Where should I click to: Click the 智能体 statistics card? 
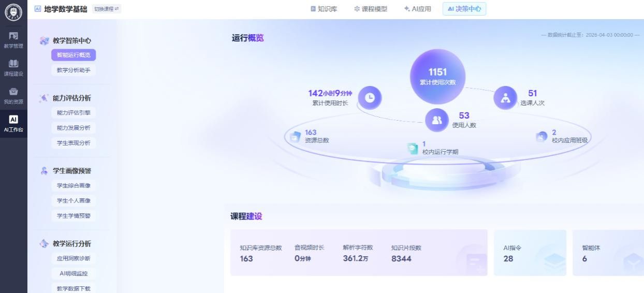tap(608, 253)
